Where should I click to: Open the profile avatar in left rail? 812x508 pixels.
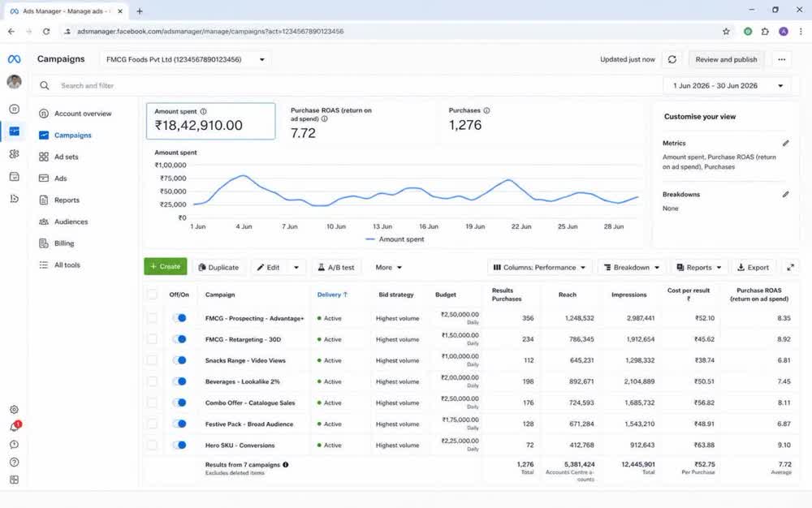(14, 81)
